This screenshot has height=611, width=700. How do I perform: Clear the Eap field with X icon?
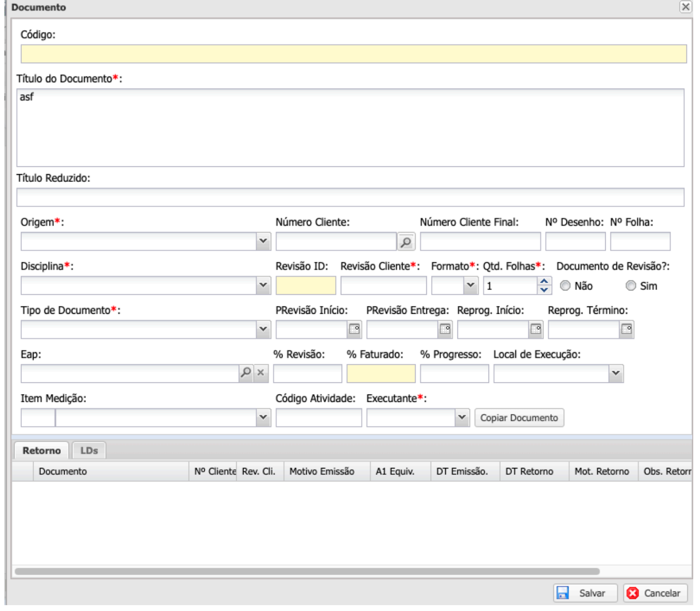[x=261, y=373]
